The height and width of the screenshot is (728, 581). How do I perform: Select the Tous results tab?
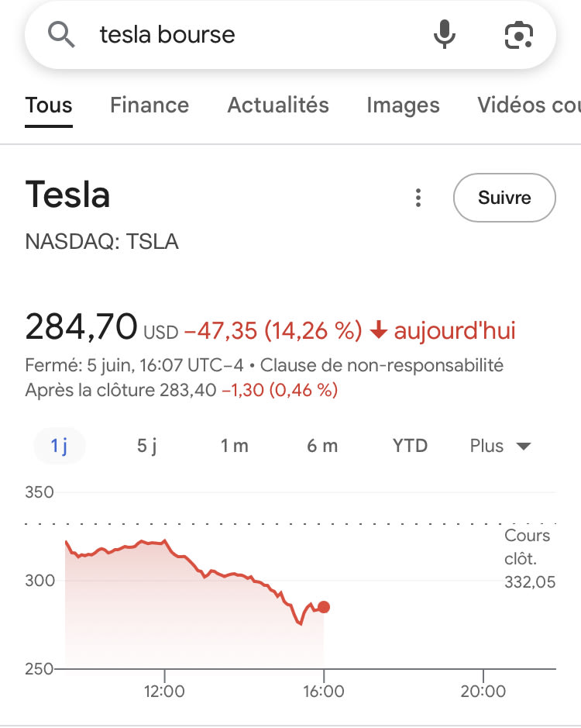point(49,105)
